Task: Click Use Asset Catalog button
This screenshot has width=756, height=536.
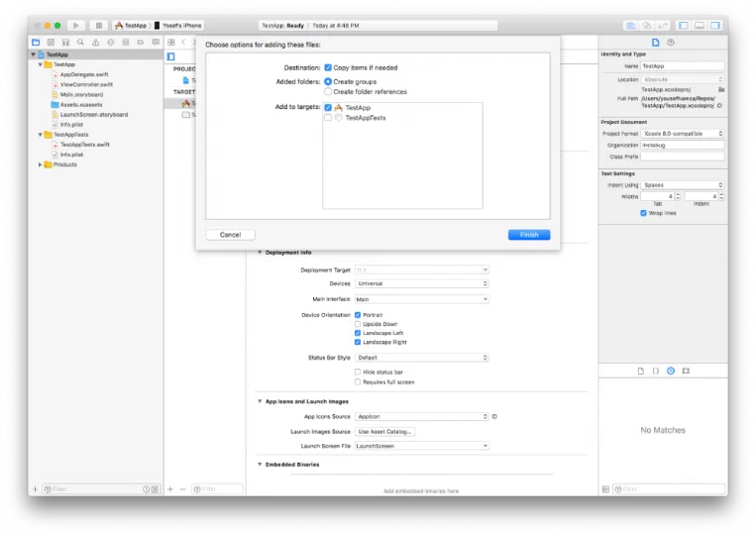Action: point(384,431)
